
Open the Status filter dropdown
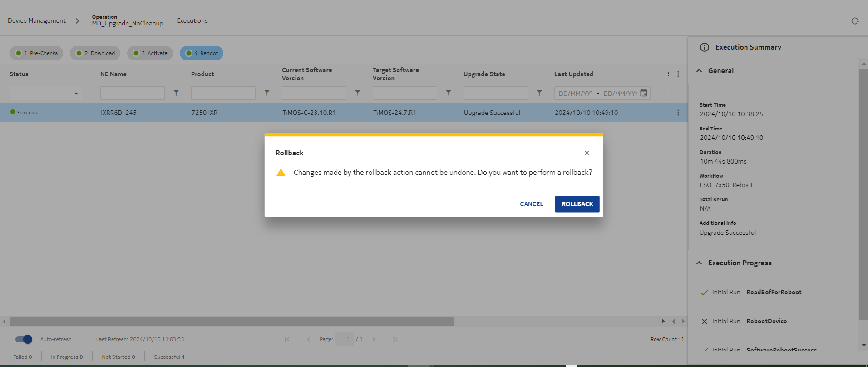[46, 93]
